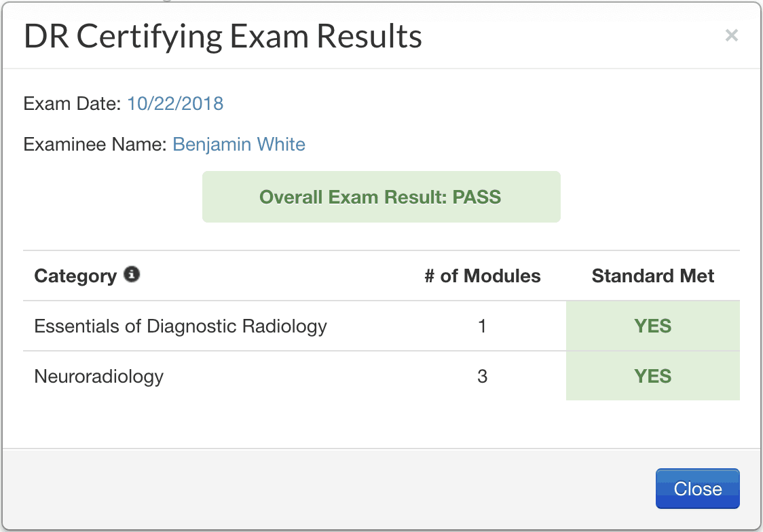Click the DR Certifying Exam Results title
The width and height of the screenshot is (763, 532).
(223, 37)
